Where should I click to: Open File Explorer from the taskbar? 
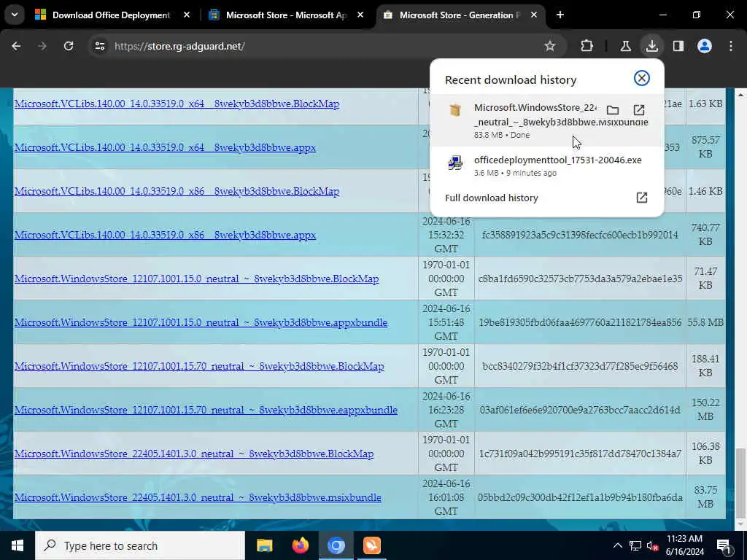264,545
